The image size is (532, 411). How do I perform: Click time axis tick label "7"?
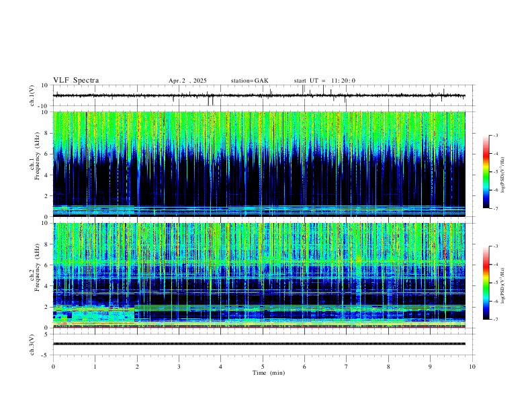click(x=347, y=367)
